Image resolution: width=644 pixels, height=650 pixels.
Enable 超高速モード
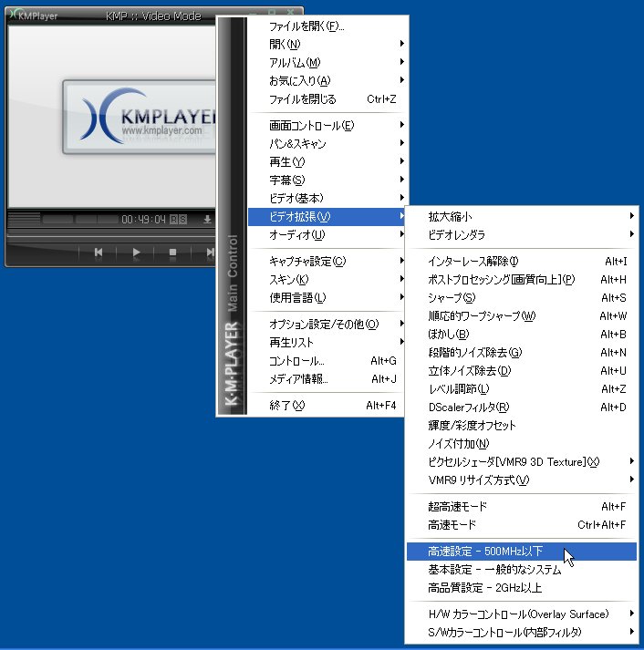click(522, 507)
